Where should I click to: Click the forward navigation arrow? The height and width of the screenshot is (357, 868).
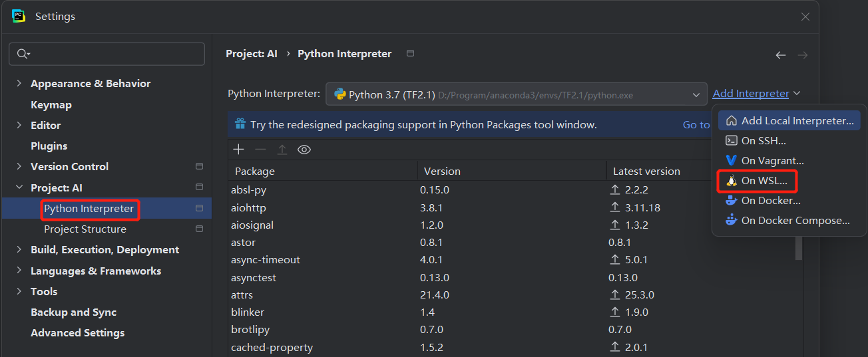pos(803,55)
